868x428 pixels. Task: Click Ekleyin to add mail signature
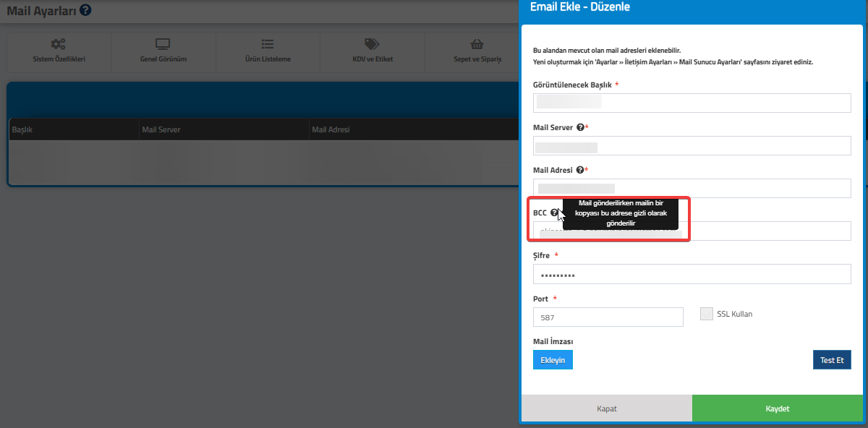coord(553,360)
